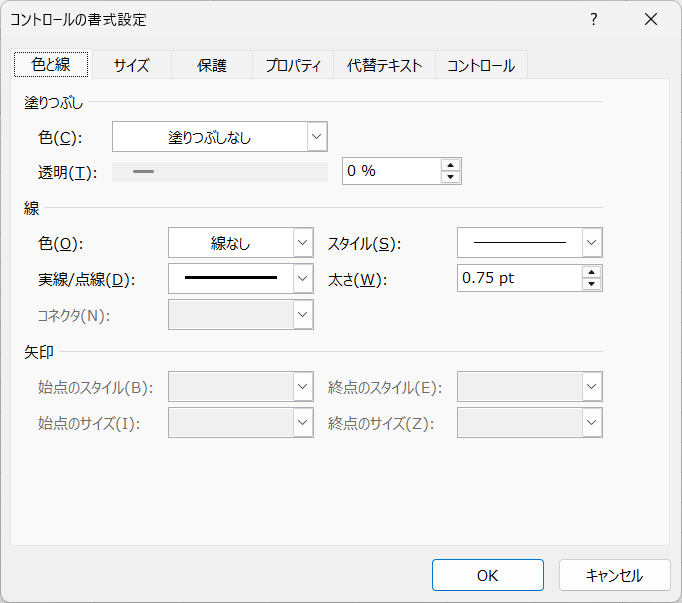Viewport: 682px width, 603px height.
Task: Open the サイズ tab
Action: [x=131, y=65]
